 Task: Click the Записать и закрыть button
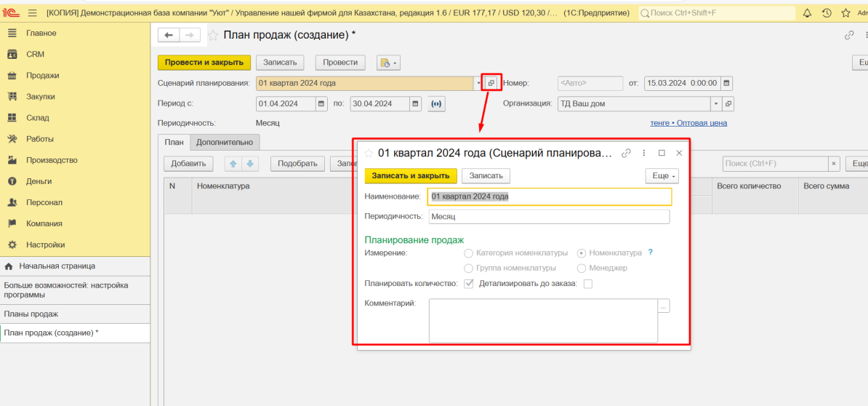click(x=411, y=176)
